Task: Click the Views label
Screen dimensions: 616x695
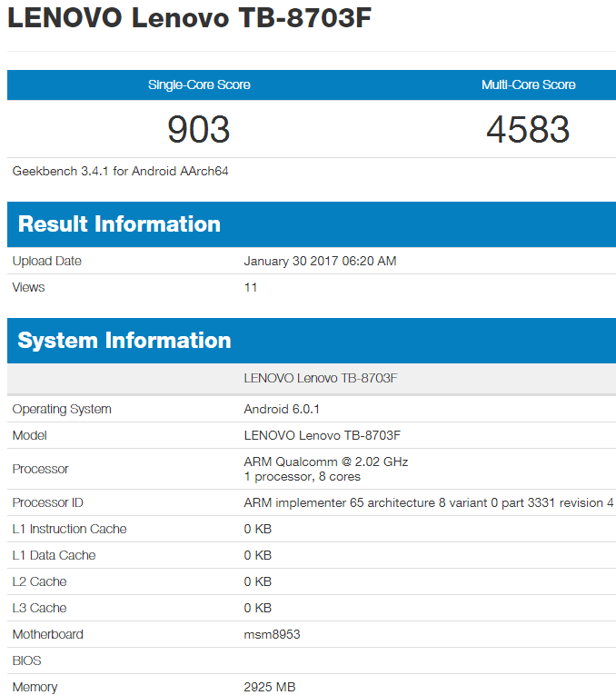Action: [x=28, y=287]
